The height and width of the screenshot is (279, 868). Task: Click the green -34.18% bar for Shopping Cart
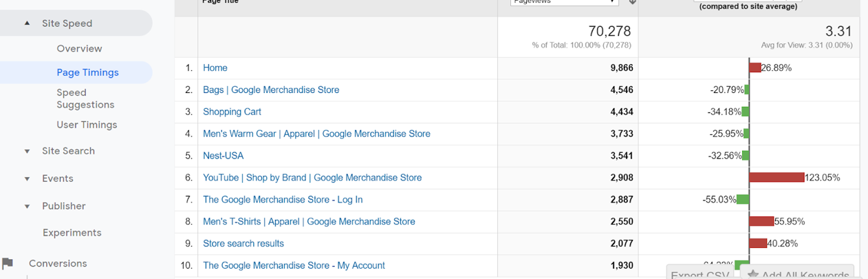pyautogui.click(x=745, y=112)
